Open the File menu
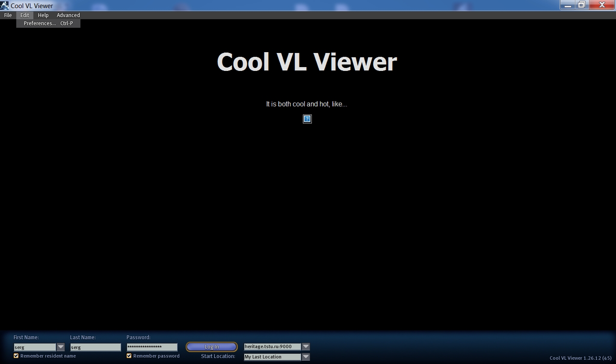The height and width of the screenshot is (364, 616). [x=8, y=15]
